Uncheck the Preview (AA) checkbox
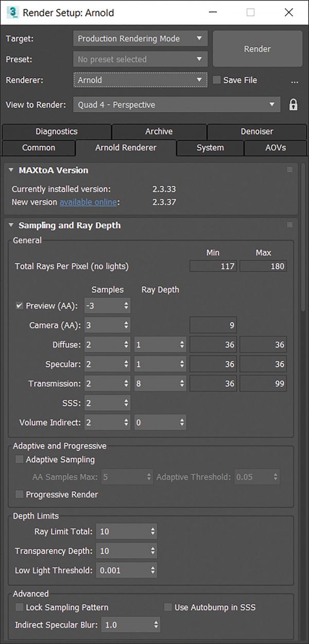Viewport: 309px width, 644px height. pos(20,305)
